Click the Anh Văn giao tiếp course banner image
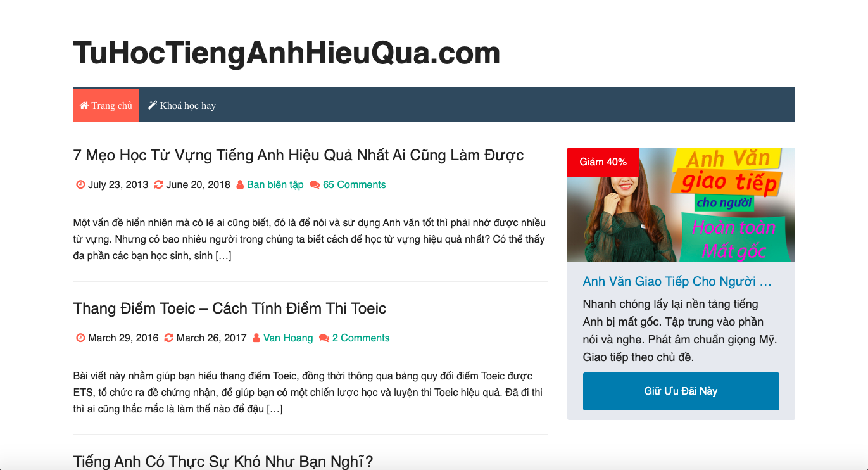This screenshot has height=470, width=868. 681,205
